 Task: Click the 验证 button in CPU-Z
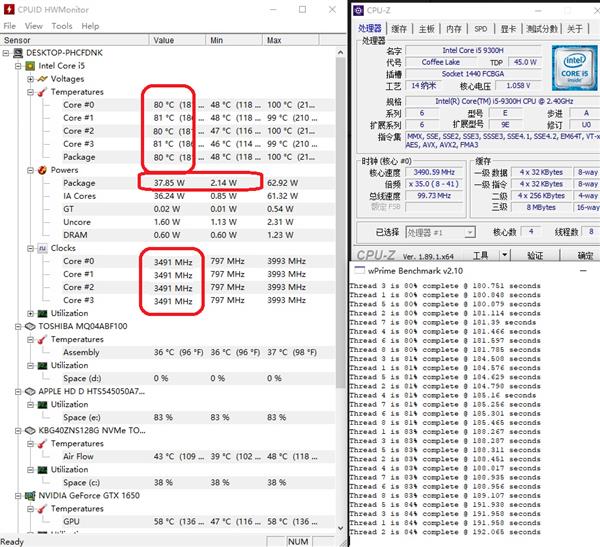(x=535, y=255)
